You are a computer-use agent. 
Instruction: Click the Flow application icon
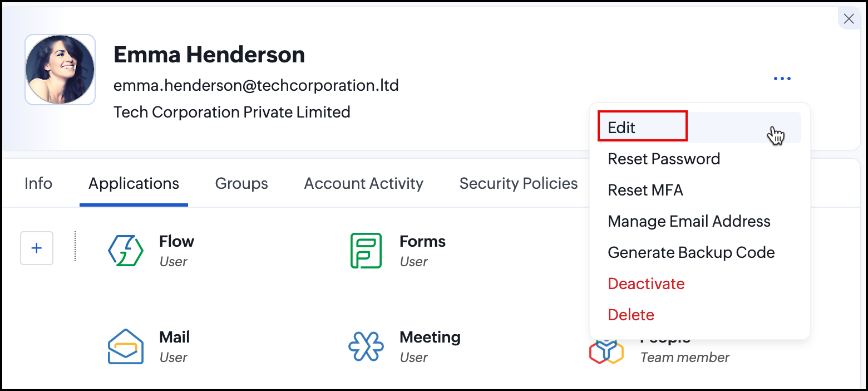126,251
